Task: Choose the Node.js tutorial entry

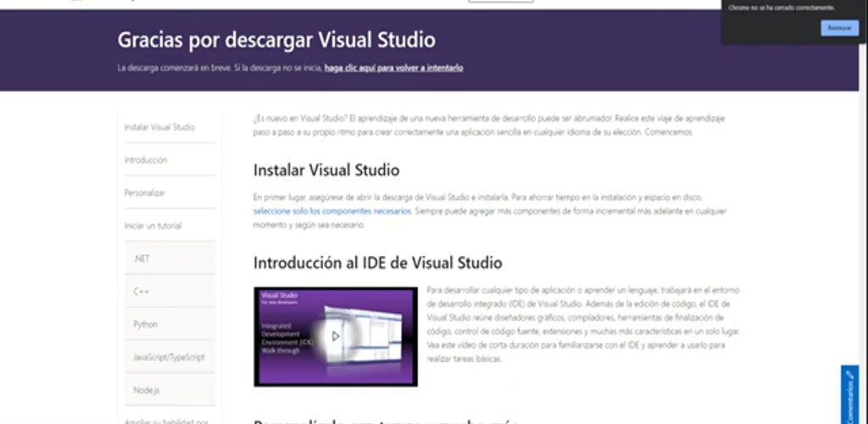Action: [x=170, y=390]
